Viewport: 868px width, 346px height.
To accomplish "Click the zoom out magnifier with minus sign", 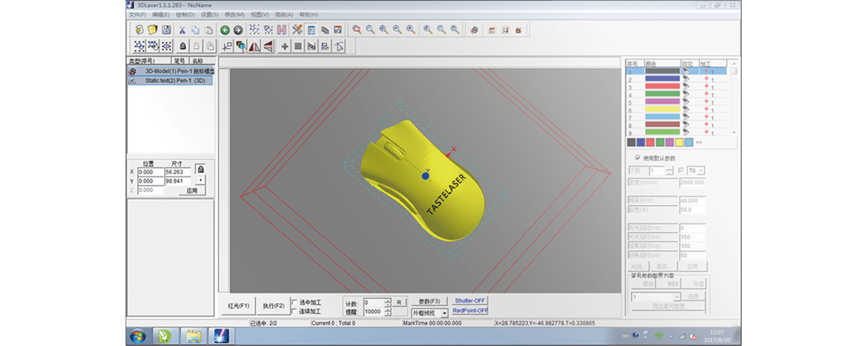I will click(x=398, y=30).
